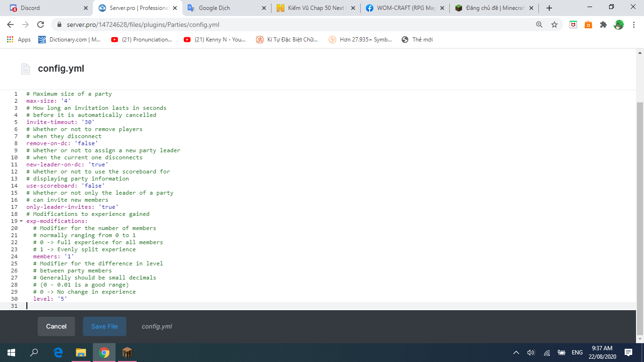Screen dimensions: 644x362
Task: Open the Minecraft crafting table taskbar icon
Action: point(127,353)
